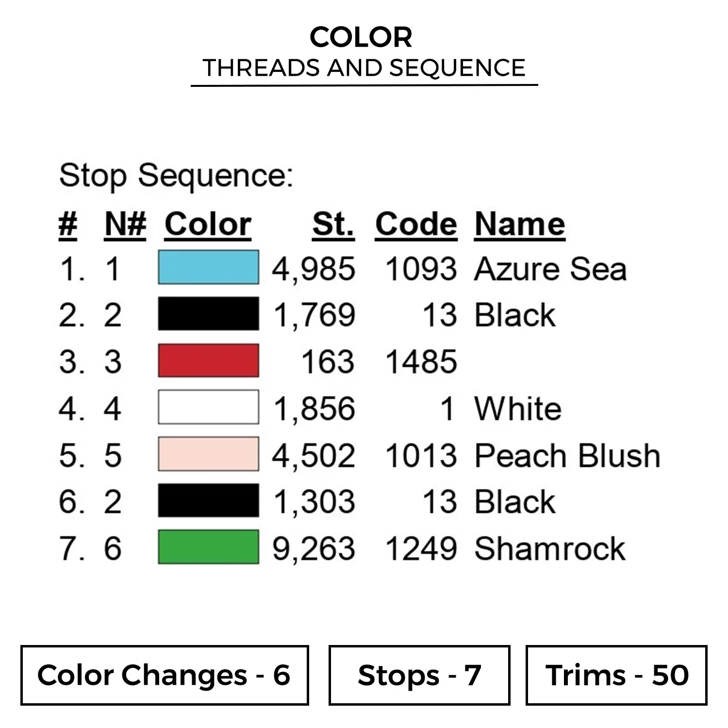Pick the green Shamrock color swatch
728x728 pixels.
click(208, 547)
